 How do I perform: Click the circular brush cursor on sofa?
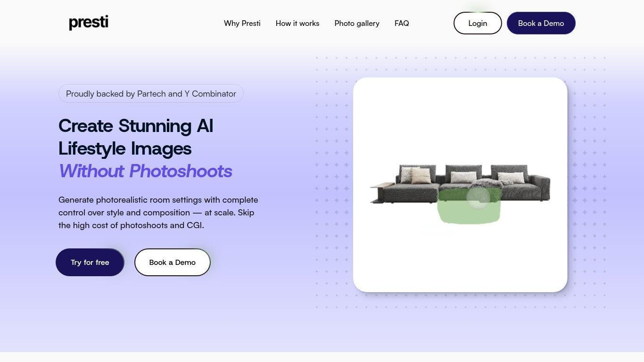[x=478, y=197]
